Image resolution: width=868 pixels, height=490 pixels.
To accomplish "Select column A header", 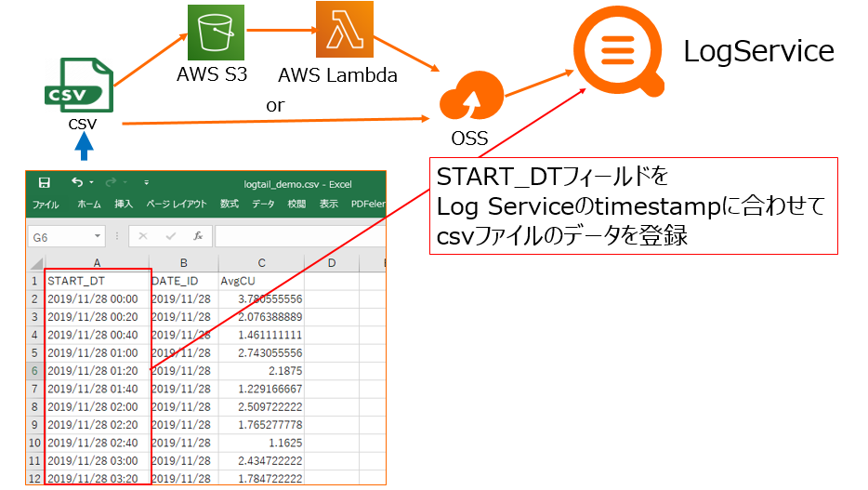I will point(97,263).
